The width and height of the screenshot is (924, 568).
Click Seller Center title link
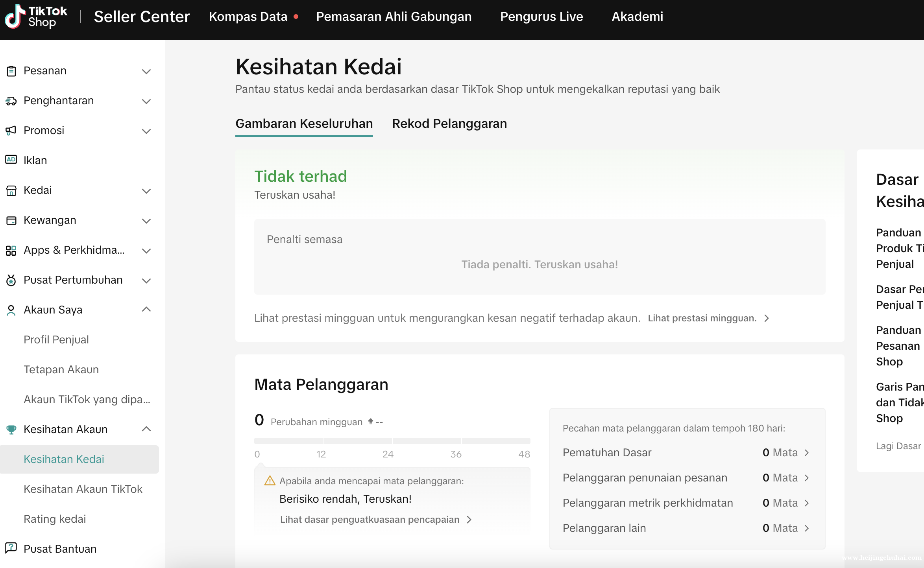pyautogui.click(x=142, y=17)
